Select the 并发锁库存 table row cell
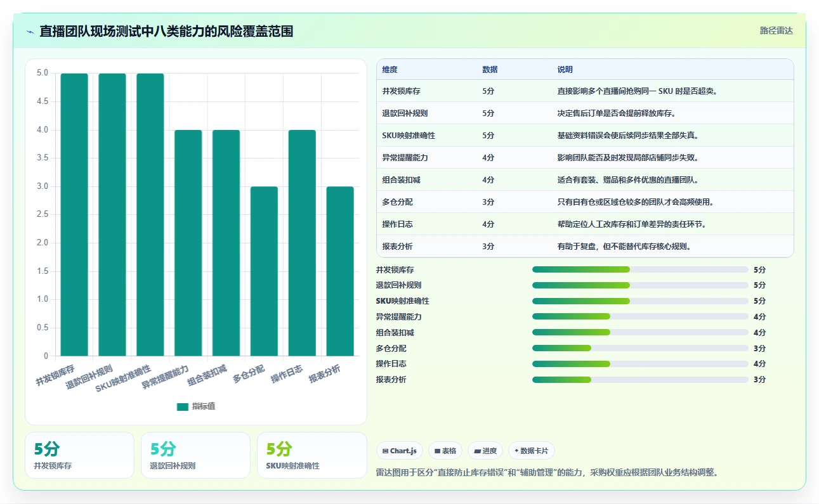The height and width of the screenshot is (504, 819). point(402,91)
